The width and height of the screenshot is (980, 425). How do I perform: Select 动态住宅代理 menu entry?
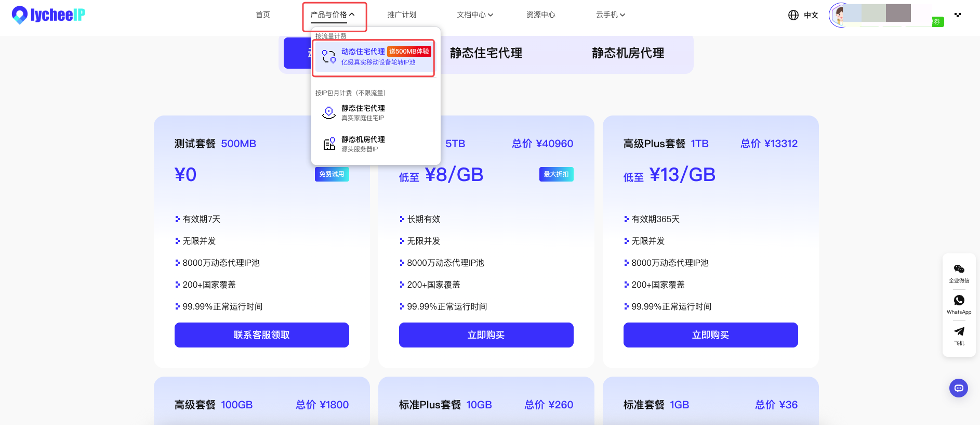coord(374,56)
